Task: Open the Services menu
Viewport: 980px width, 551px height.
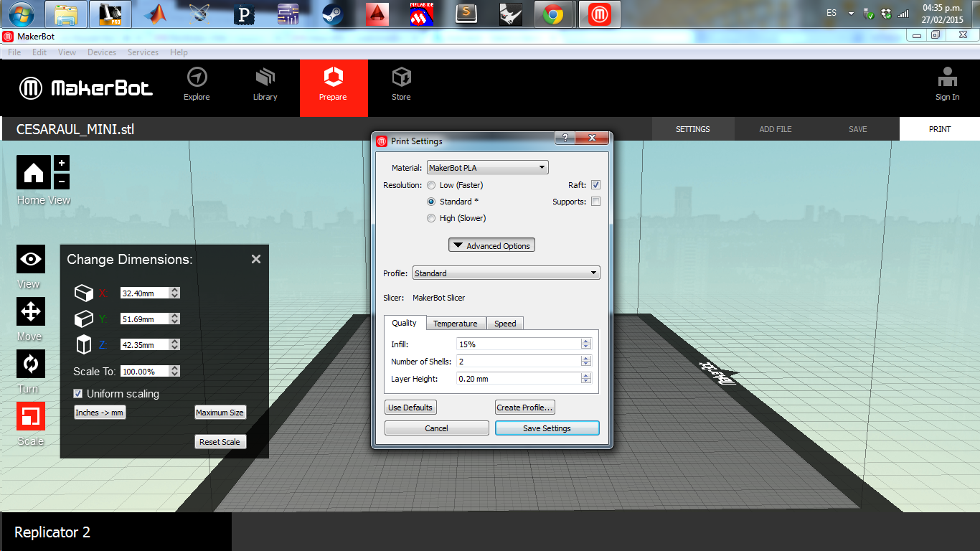Action: [x=143, y=52]
